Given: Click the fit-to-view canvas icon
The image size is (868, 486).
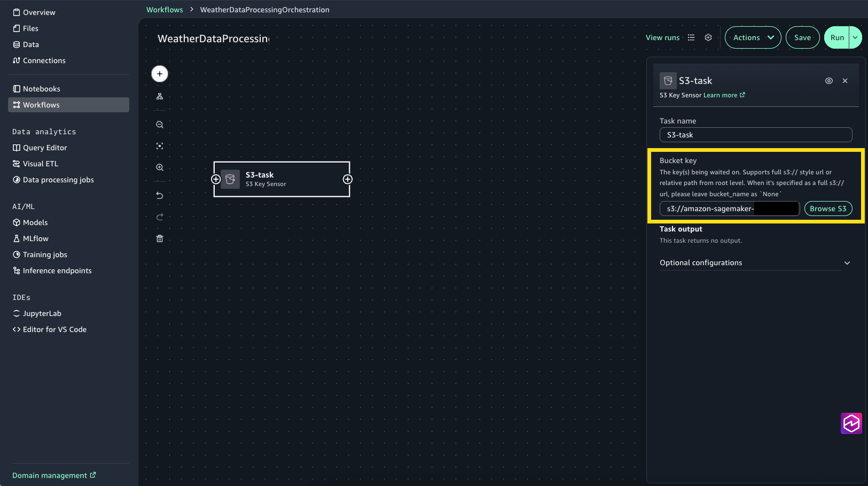Looking at the screenshot, I should pyautogui.click(x=160, y=146).
